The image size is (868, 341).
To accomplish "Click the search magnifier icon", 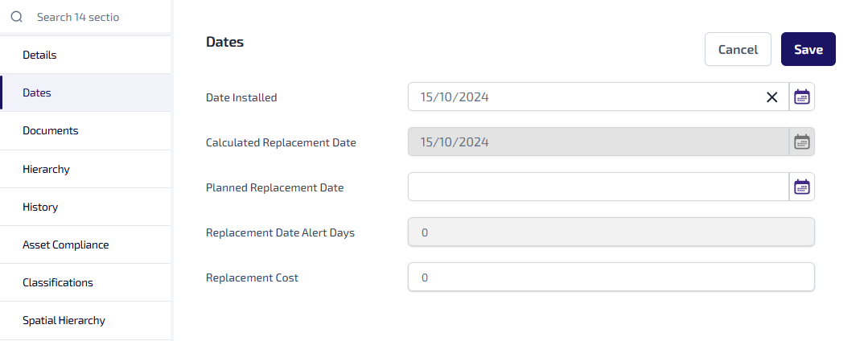I will (16, 16).
